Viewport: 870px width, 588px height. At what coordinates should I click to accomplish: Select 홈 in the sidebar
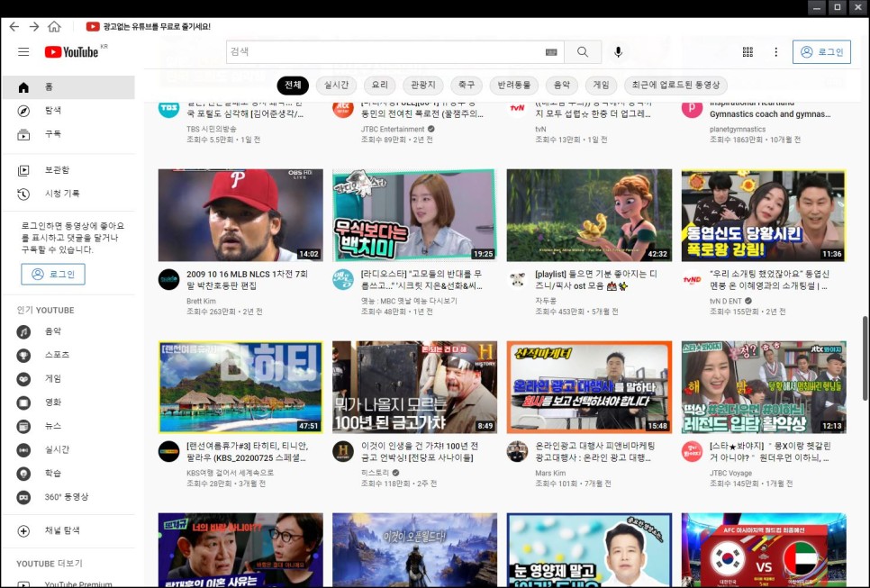coord(68,87)
